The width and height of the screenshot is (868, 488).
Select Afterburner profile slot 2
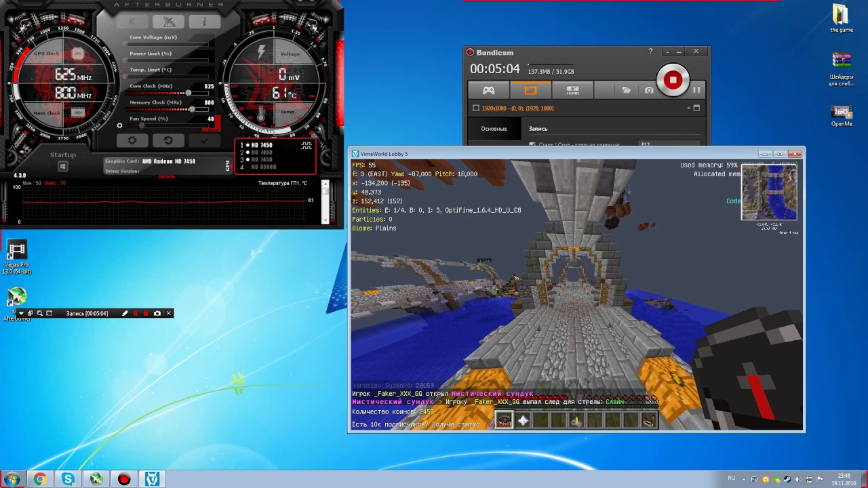tap(256, 152)
